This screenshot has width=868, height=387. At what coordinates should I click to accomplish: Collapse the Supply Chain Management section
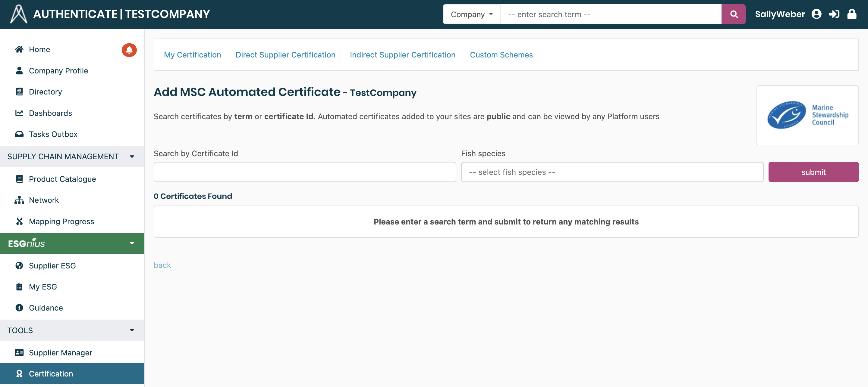[132, 156]
